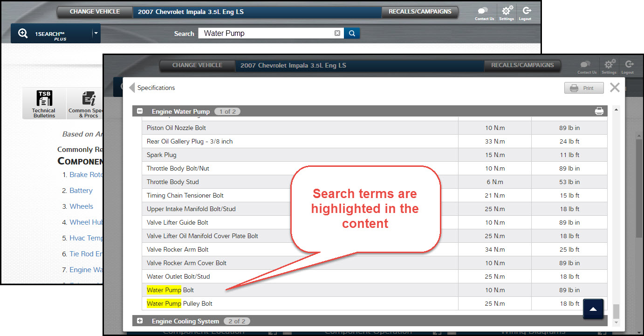The height and width of the screenshot is (336, 644).
Task: Select the Water Pump Pulley Bolt row
Action: point(374,303)
